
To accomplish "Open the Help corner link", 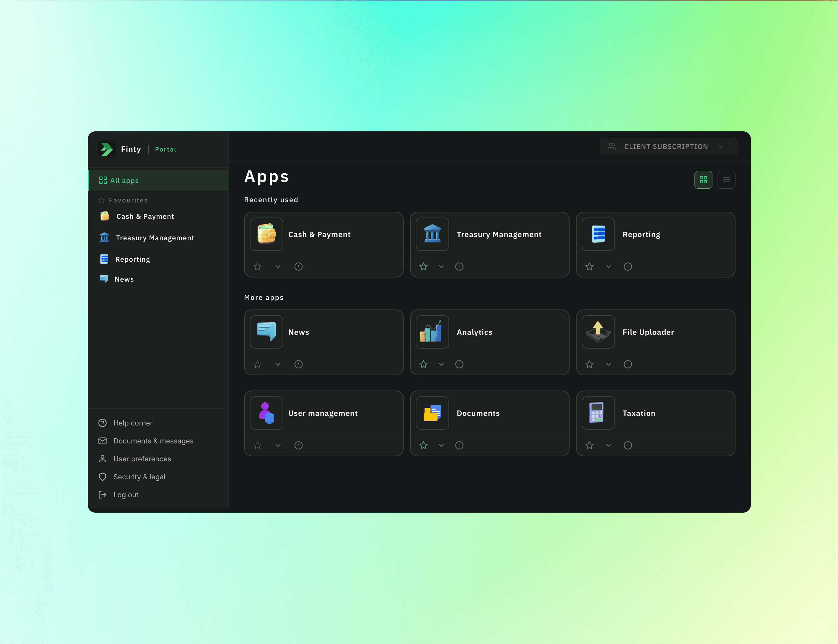I will click(x=133, y=423).
